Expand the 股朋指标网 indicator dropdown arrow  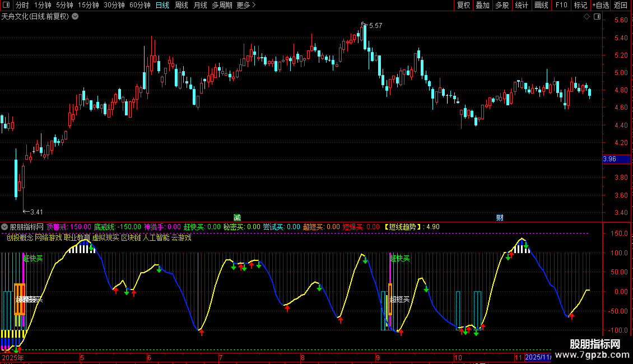pos(5,227)
